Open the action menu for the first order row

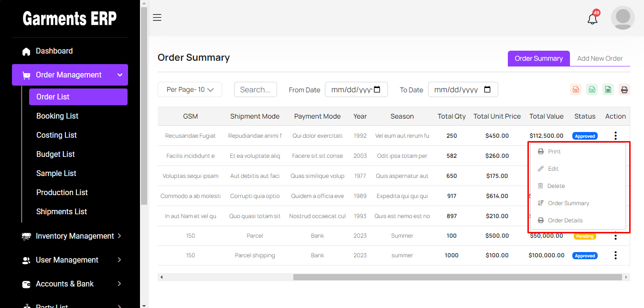click(615, 136)
